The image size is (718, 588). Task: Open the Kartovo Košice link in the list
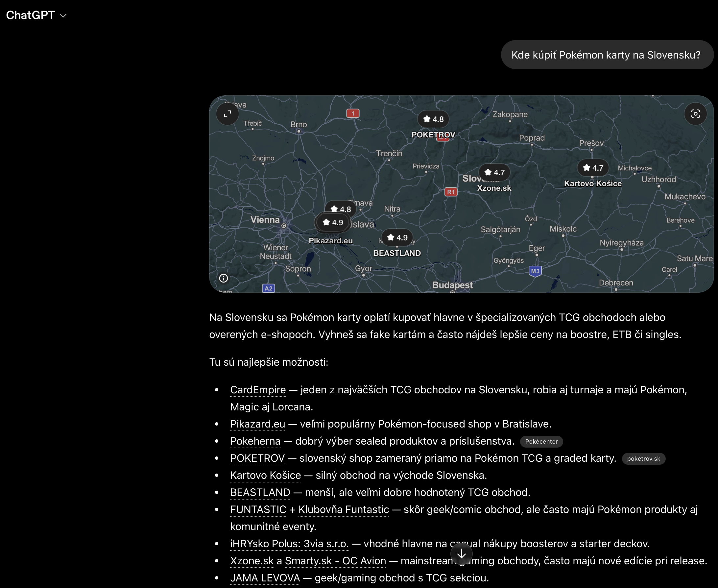click(265, 475)
